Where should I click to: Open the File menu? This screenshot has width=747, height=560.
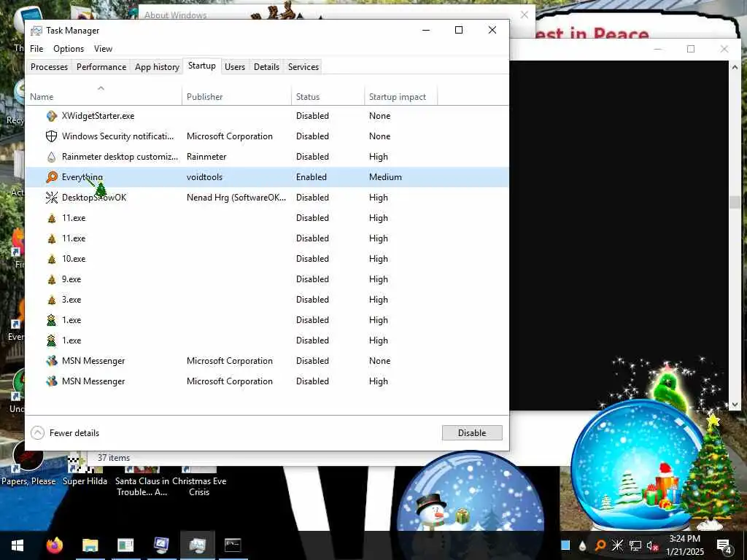36,49
